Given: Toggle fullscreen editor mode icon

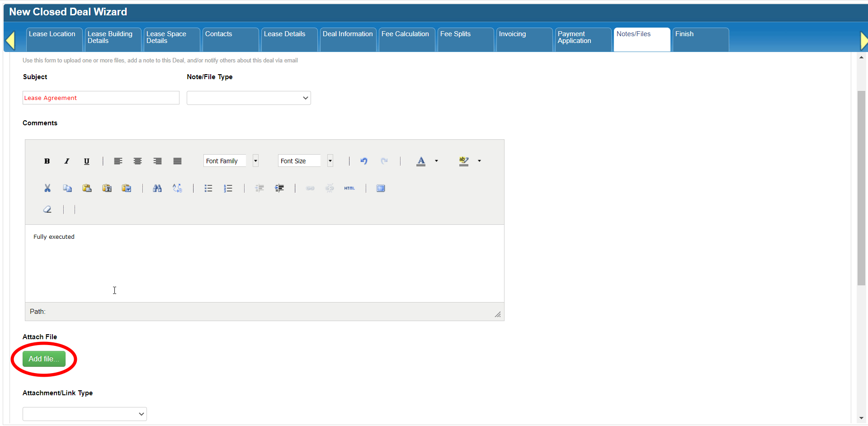Looking at the screenshot, I should pos(381,188).
